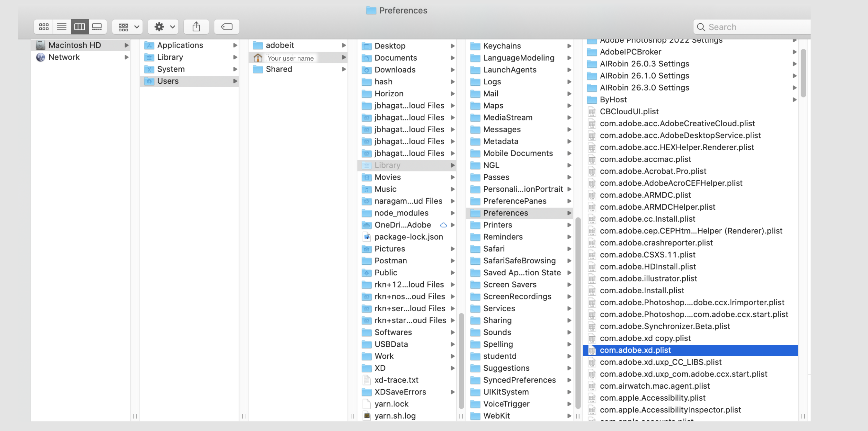The width and height of the screenshot is (868, 431).
Task: Expand the Library folder disclosure arrow
Action: coord(452,165)
